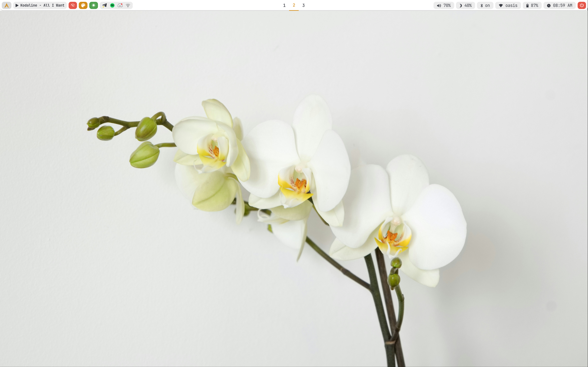
Task: Click the volume 70% module
Action: [444, 5]
